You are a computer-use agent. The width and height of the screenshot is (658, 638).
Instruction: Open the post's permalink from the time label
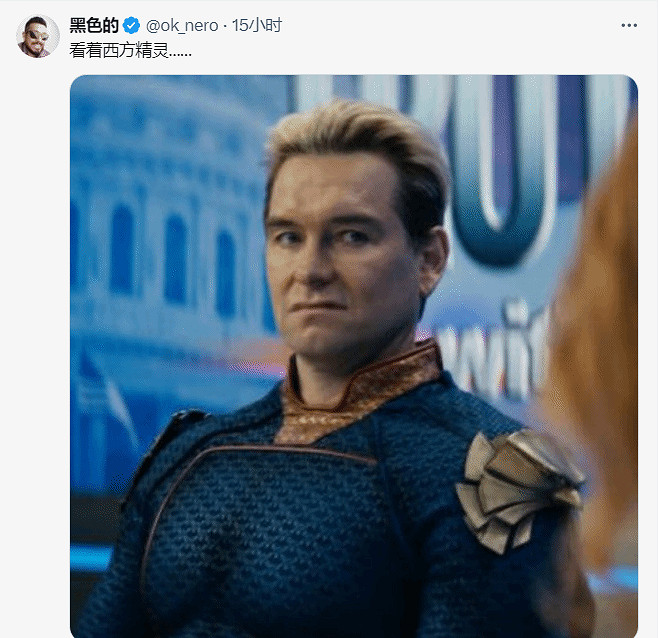[257, 25]
